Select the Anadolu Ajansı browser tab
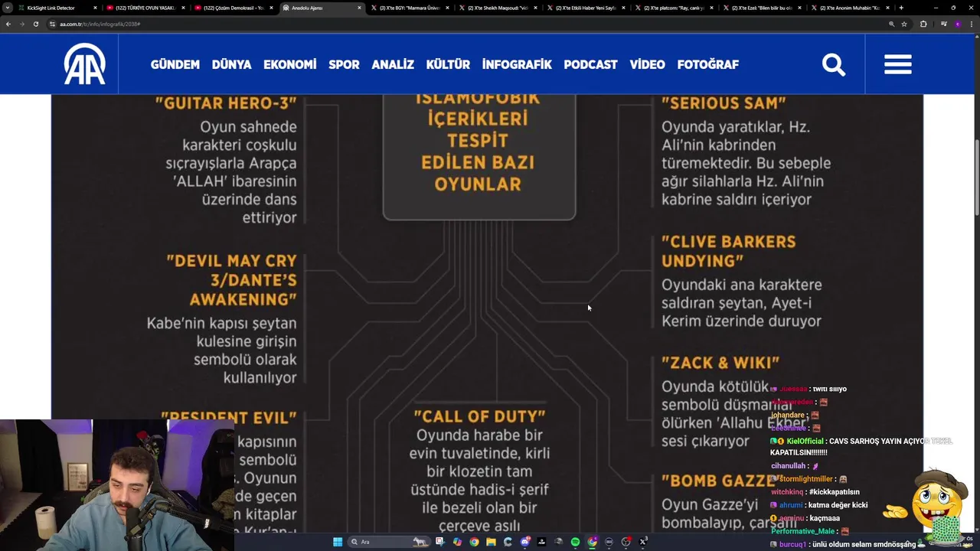Screen dimensions: 980x551 coord(322,8)
